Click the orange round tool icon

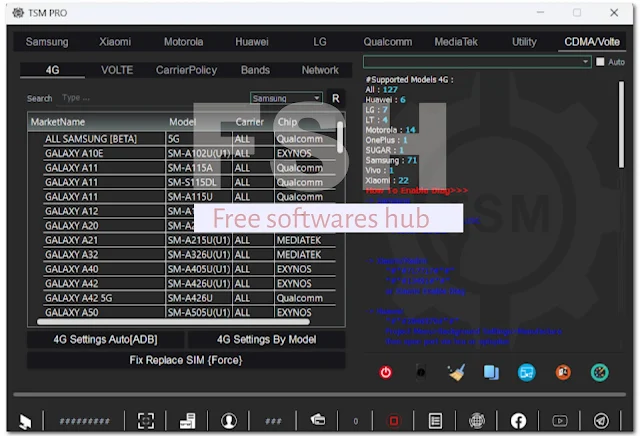pos(563,372)
